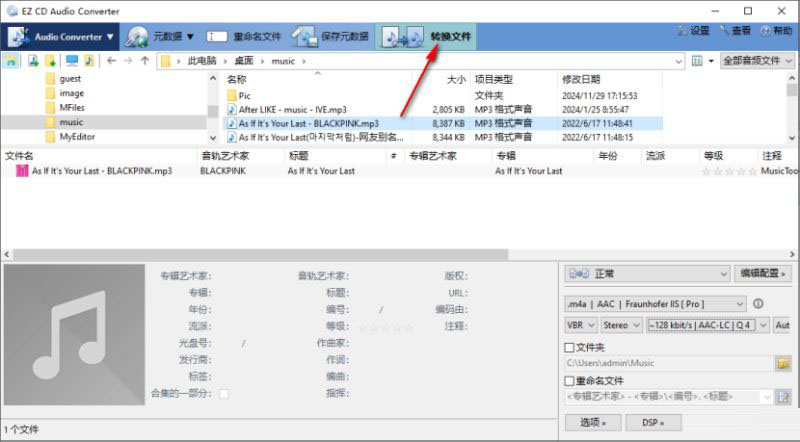
Task: Expand the address bar history dropdown
Action: coord(679,61)
